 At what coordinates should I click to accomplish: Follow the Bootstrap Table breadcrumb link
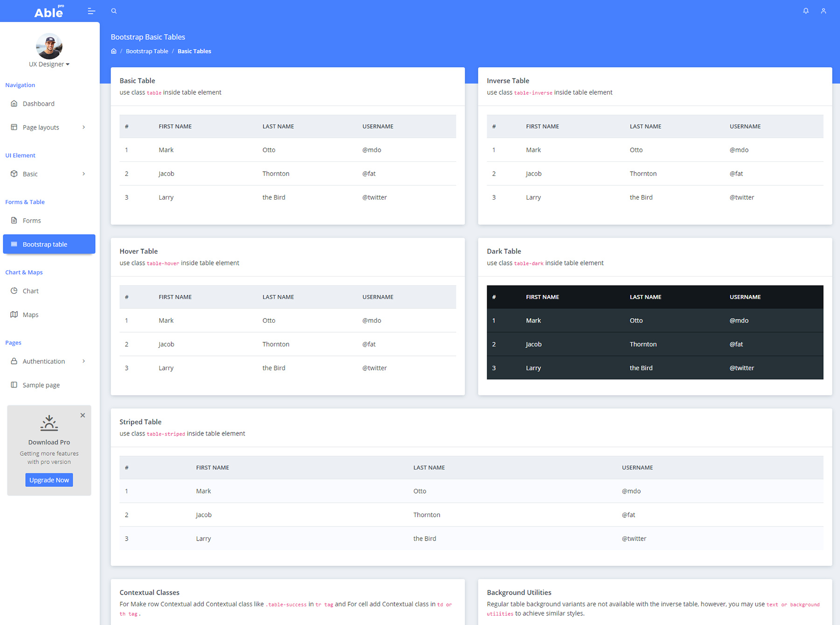[x=147, y=51]
